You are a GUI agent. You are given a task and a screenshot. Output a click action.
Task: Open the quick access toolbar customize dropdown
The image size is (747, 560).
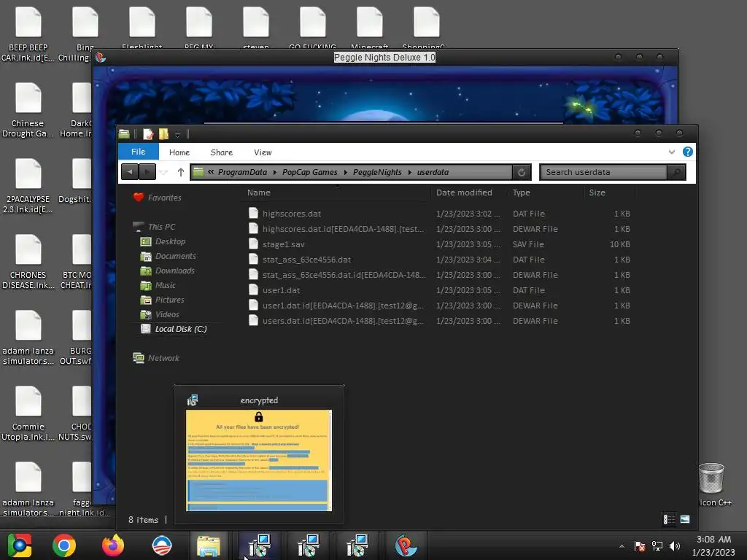(x=177, y=135)
